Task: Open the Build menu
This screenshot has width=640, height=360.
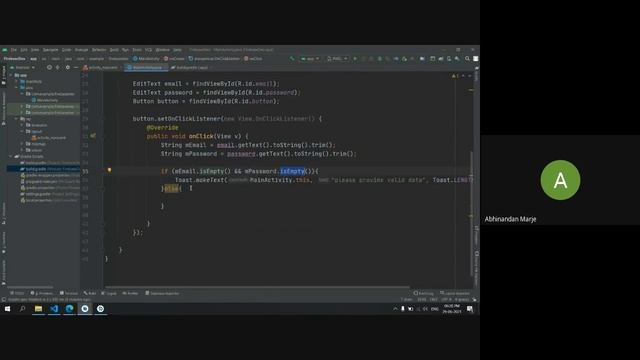Action: (114, 50)
